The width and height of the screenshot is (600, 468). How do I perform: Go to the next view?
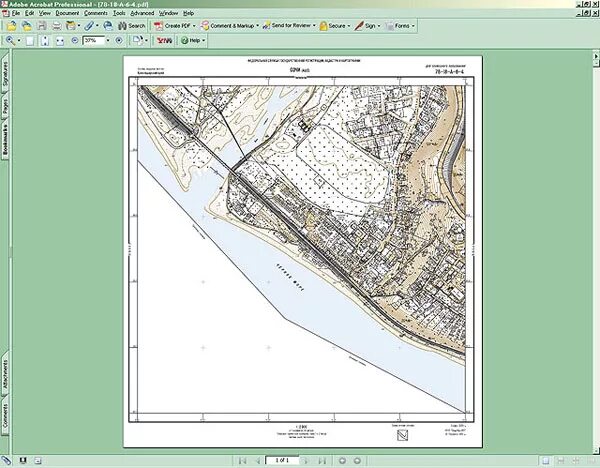357,460
